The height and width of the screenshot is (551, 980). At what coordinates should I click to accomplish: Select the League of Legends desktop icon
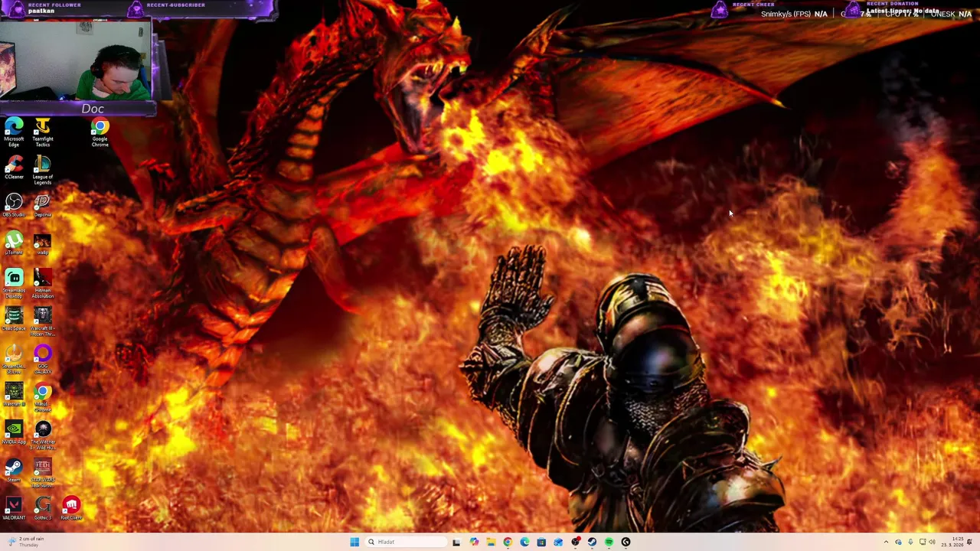[x=42, y=170]
